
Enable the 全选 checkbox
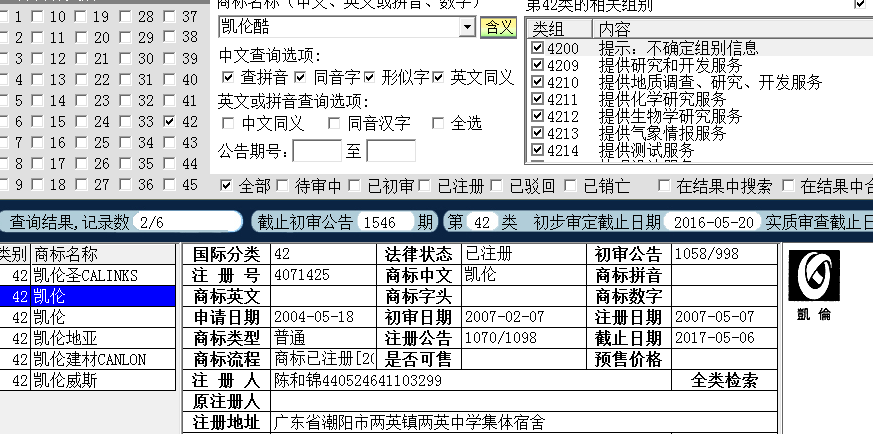[438, 123]
